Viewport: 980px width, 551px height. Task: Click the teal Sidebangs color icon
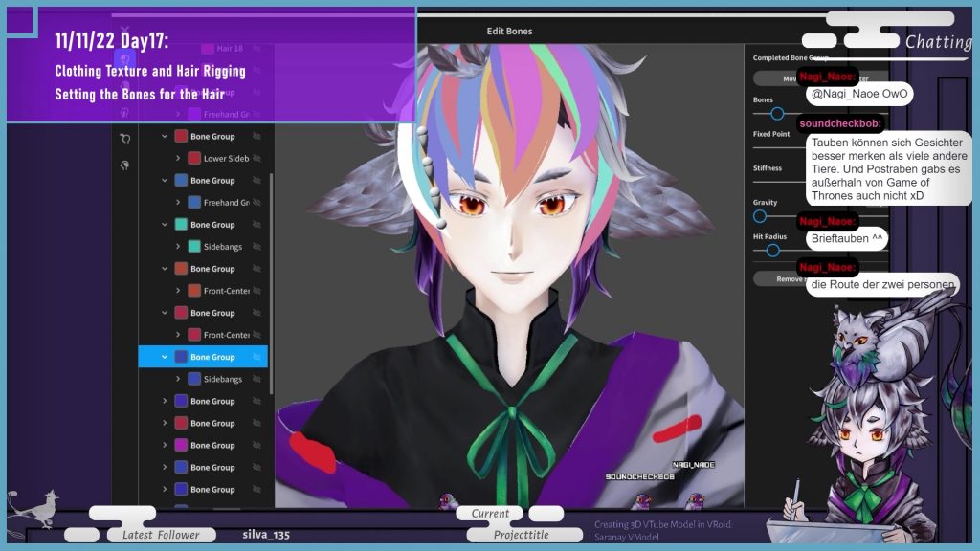[194, 247]
